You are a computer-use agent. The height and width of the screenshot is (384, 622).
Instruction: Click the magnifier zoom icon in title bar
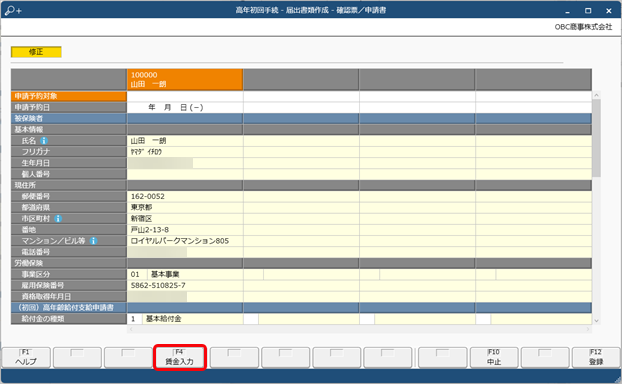tap(13, 11)
